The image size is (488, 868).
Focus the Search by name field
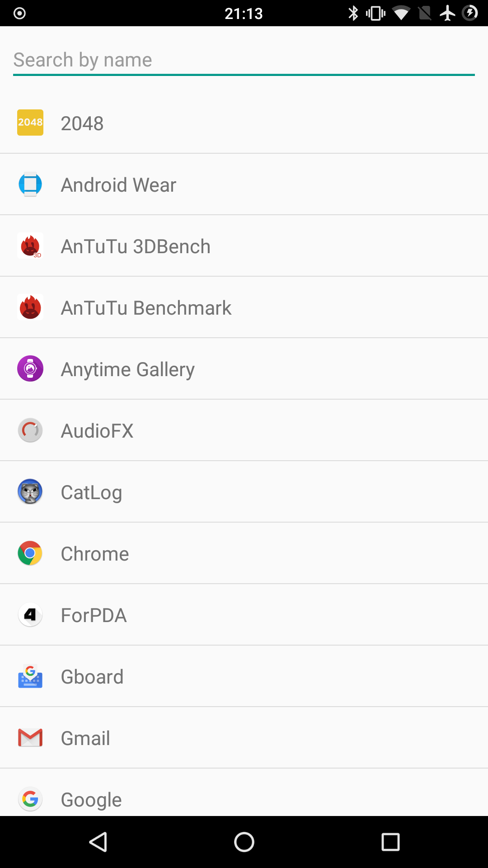pyautogui.click(x=244, y=60)
